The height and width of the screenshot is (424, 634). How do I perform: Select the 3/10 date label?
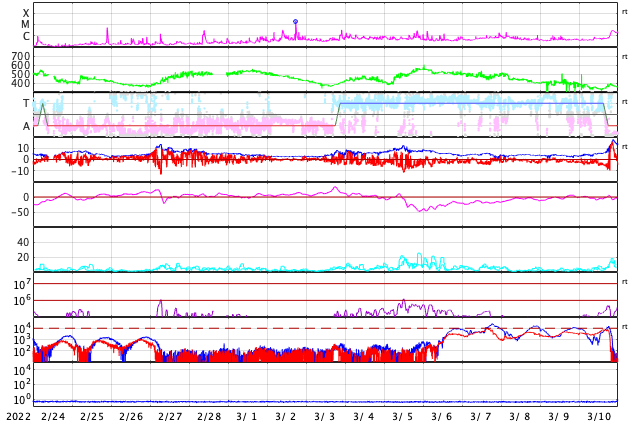(x=599, y=417)
